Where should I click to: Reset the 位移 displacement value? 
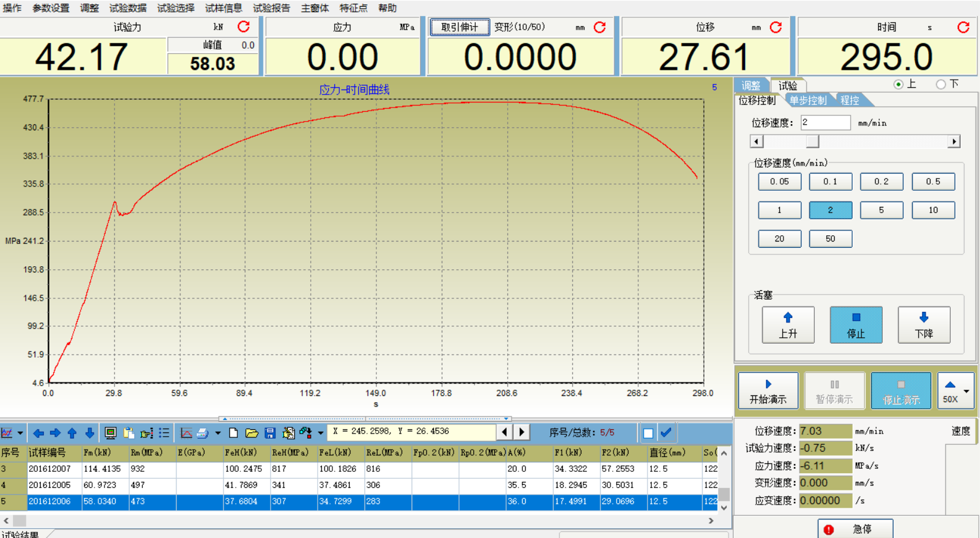tap(775, 27)
